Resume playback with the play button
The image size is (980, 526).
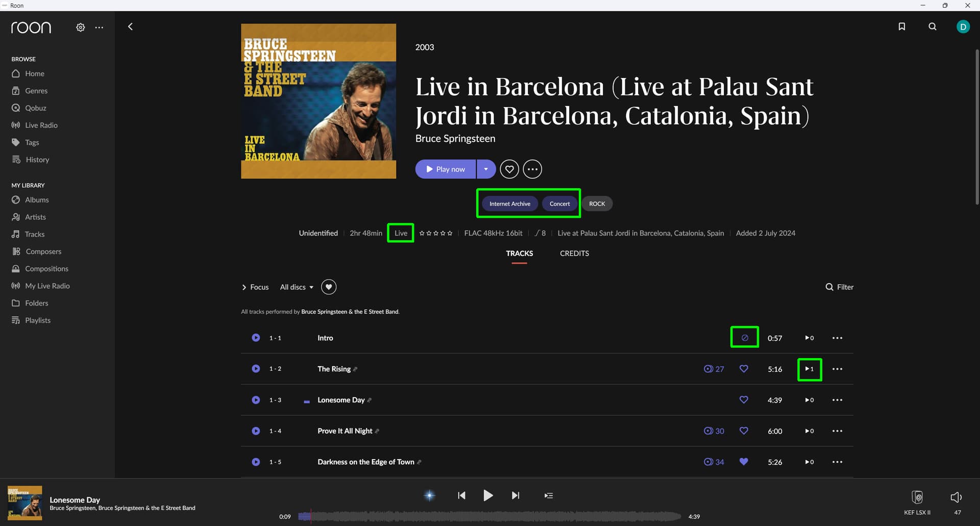pos(488,495)
